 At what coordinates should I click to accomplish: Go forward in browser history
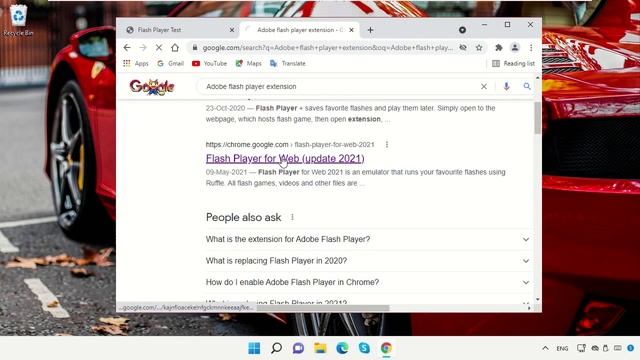pos(143,48)
